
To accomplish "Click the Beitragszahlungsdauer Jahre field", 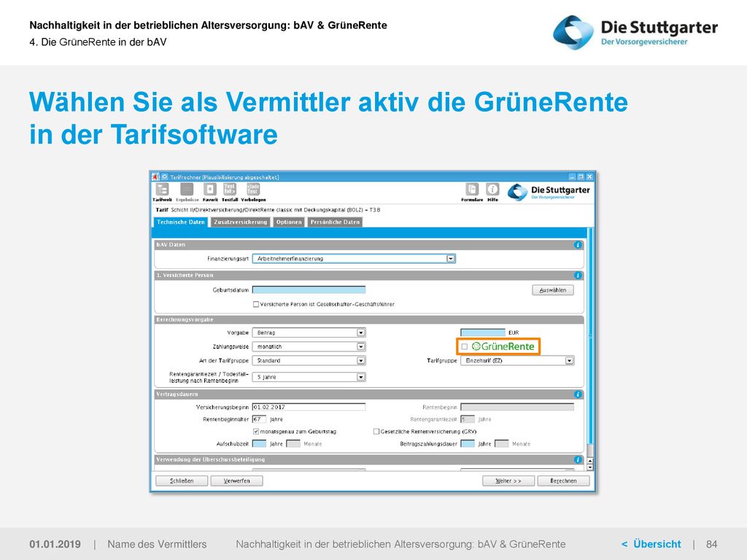I will (468, 444).
